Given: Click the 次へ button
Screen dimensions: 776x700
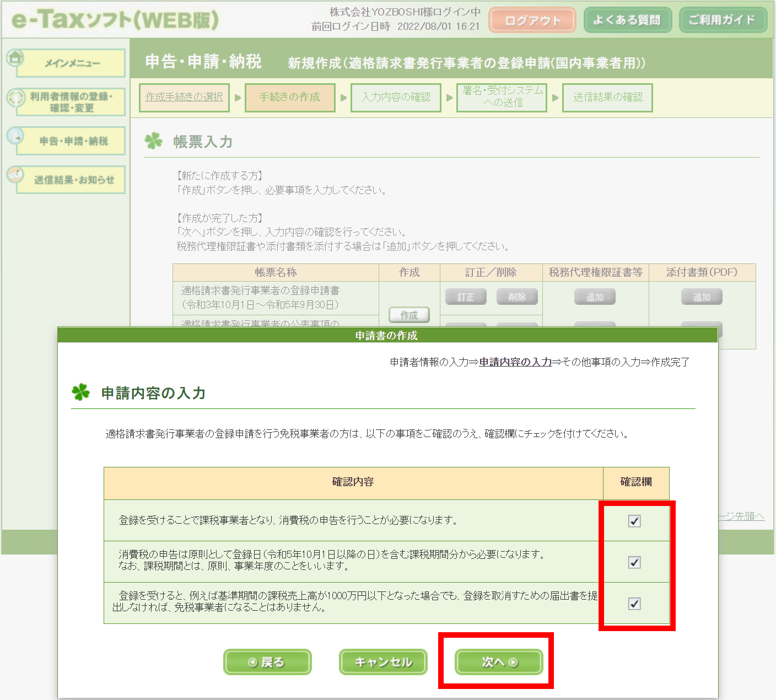Looking at the screenshot, I should [x=499, y=662].
